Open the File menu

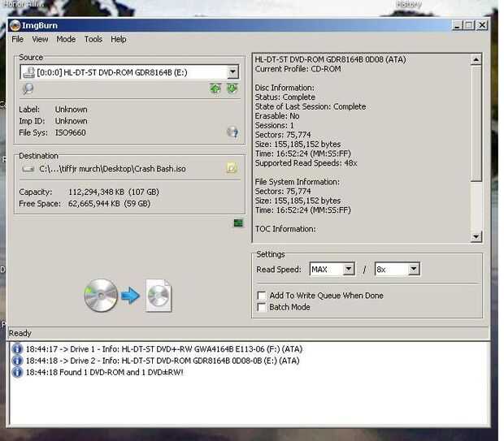click(17, 39)
